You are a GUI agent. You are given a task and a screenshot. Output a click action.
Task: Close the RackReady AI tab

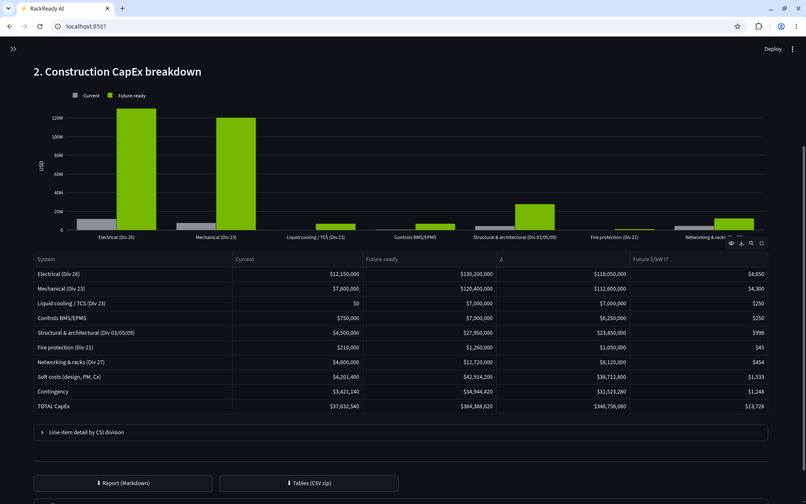pyautogui.click(x=107, y=9)
